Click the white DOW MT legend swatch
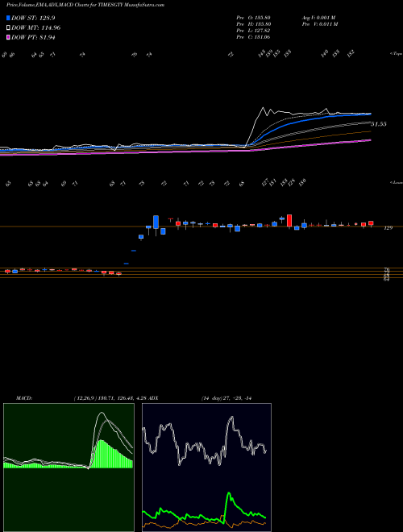This screenshot has height=532, width=403. [9, 28]
